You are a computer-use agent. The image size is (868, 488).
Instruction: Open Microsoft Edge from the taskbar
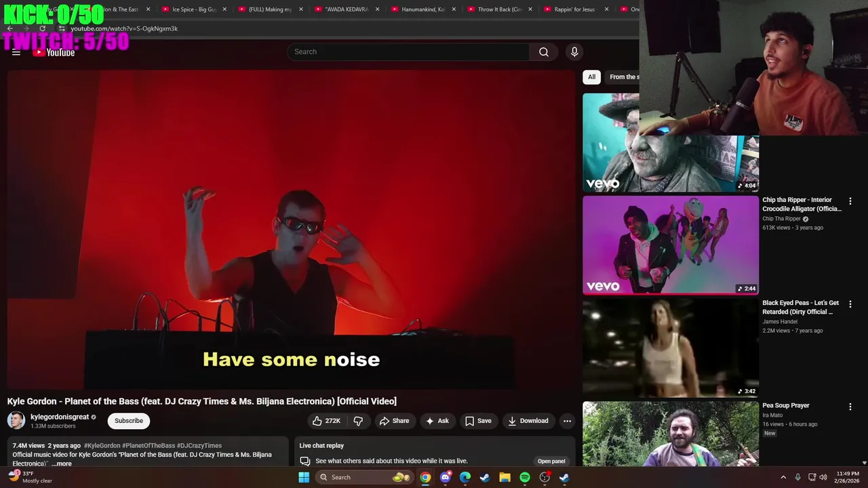click(x=465, y=477)
